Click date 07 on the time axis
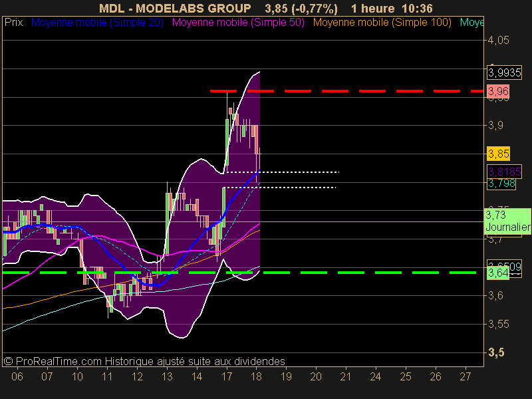Screen dimensions: 532x399 pos(47,376)
